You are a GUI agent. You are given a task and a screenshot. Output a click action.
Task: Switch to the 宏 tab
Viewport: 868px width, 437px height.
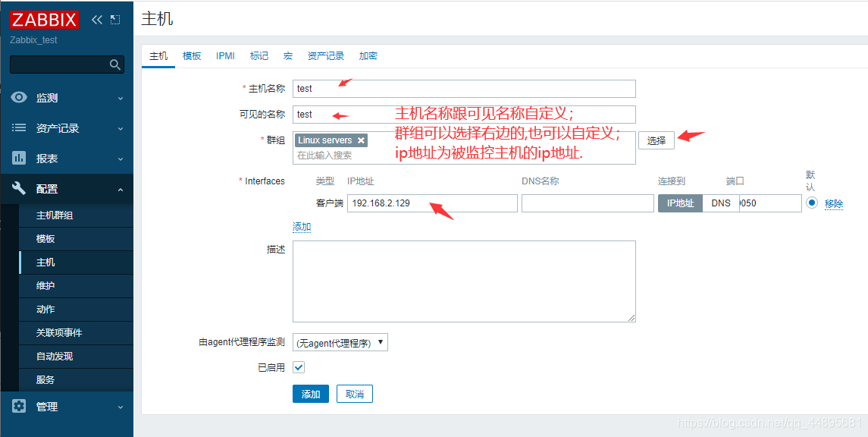click(x=288, y=56)
